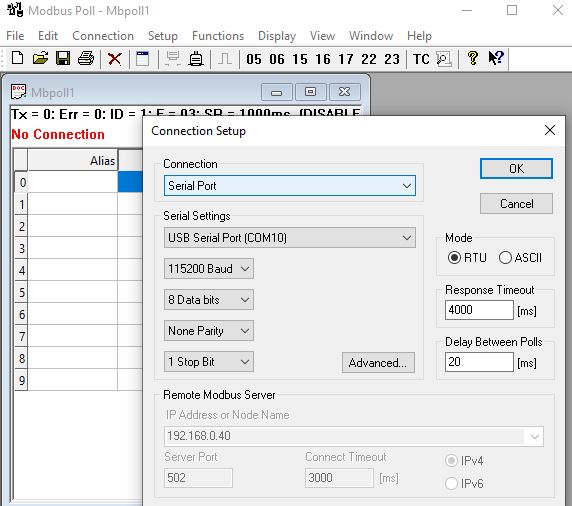Open the Display menu
The width and height of the screenshot is (572, 506).
click(x=277, y=36)
